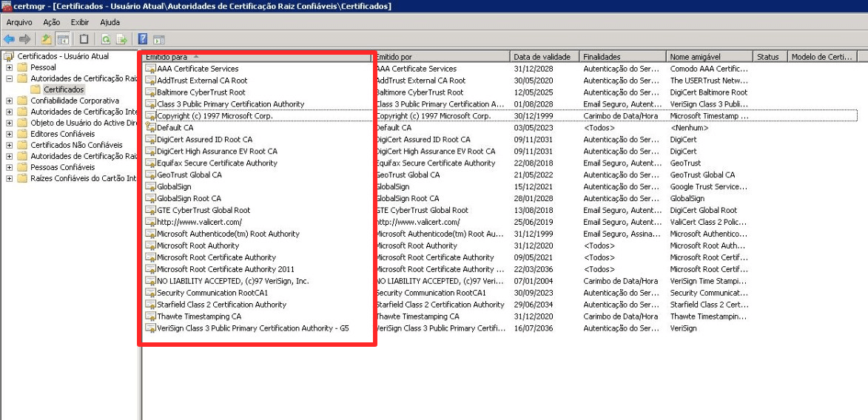Toggle the console tree show/hide icon
The height and width of the screenshot is (420, 868).
pos(63,39)
